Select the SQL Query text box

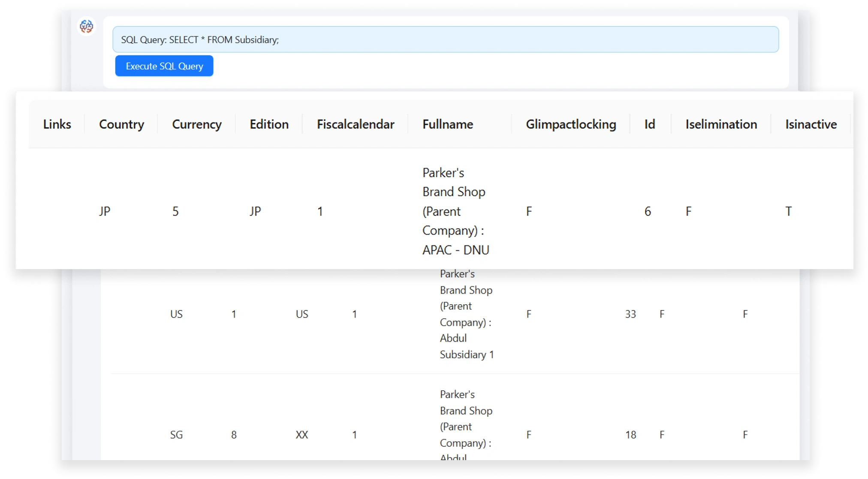click(x=446, y=39)
